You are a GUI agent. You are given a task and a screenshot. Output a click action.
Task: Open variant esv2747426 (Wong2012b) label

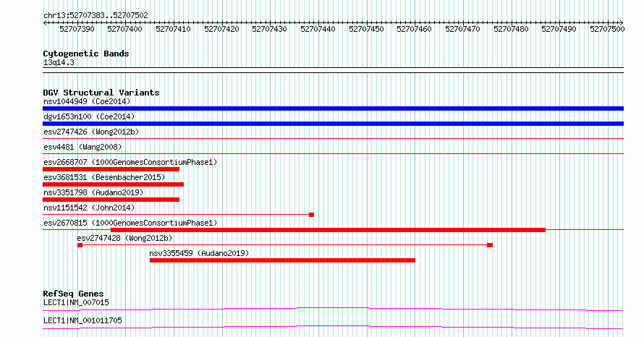coord(91,132)
